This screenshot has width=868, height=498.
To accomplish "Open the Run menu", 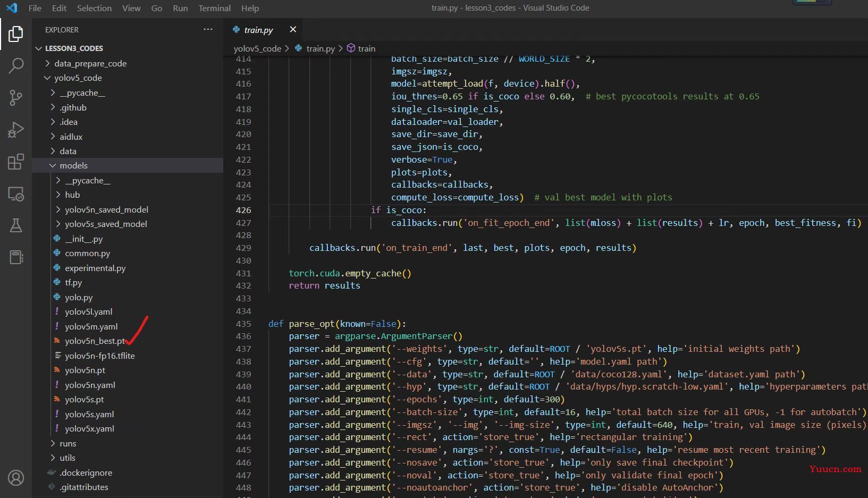I will click(180, 8).
